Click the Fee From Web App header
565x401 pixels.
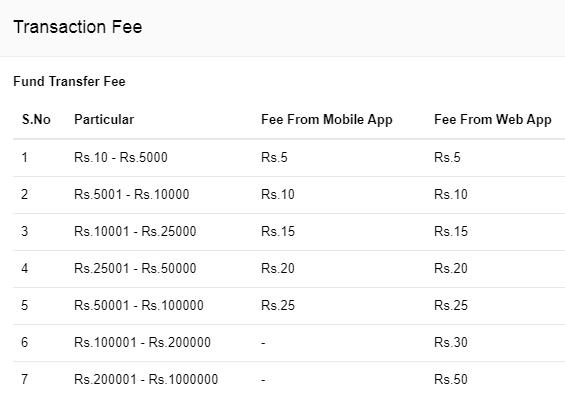(x=493, y=120)
